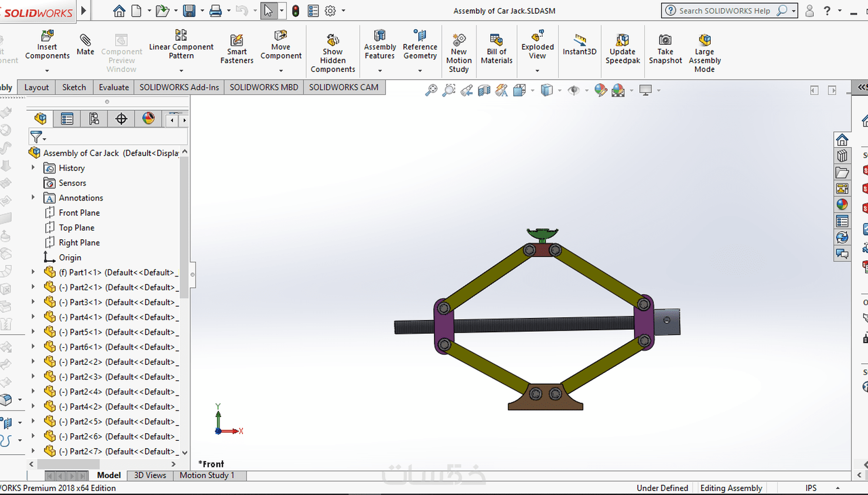Image resolution: width=868 pixels, height=495 pixels.
Task: Expand the (f) Part1<1> node
Action: click(33, 272)
